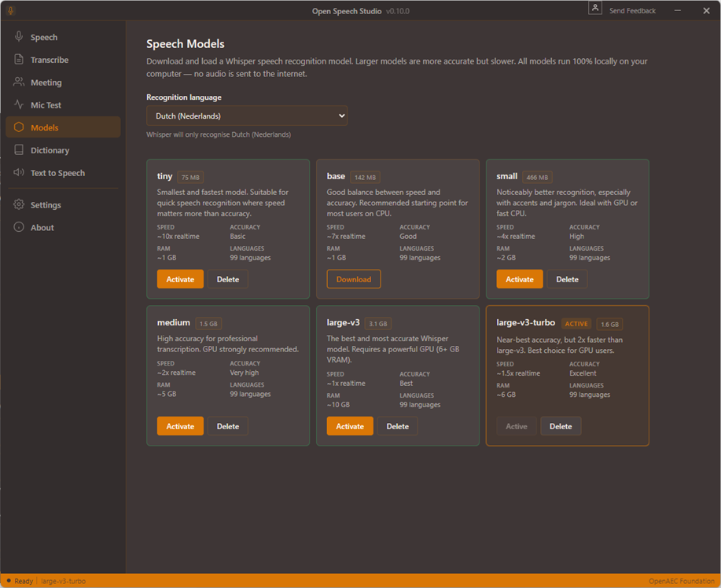The width and height of the screenshot is (721, 588).
Task: Open the Dictionary section
Action: pos(63,150)
